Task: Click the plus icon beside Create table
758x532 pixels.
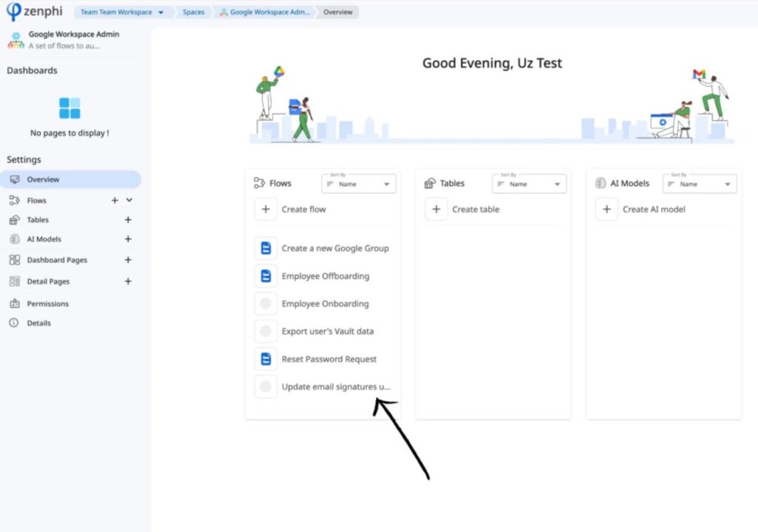Action: (x=436, y=209)
